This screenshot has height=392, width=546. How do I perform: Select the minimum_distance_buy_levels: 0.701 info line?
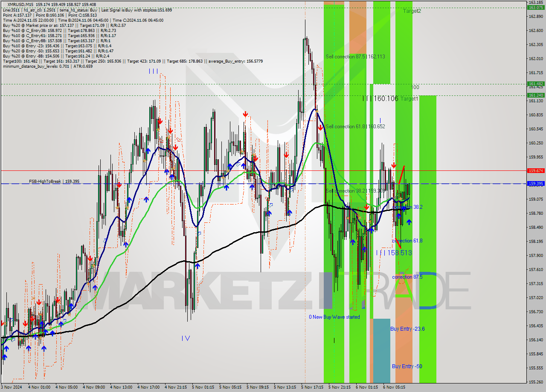point(47,66)
